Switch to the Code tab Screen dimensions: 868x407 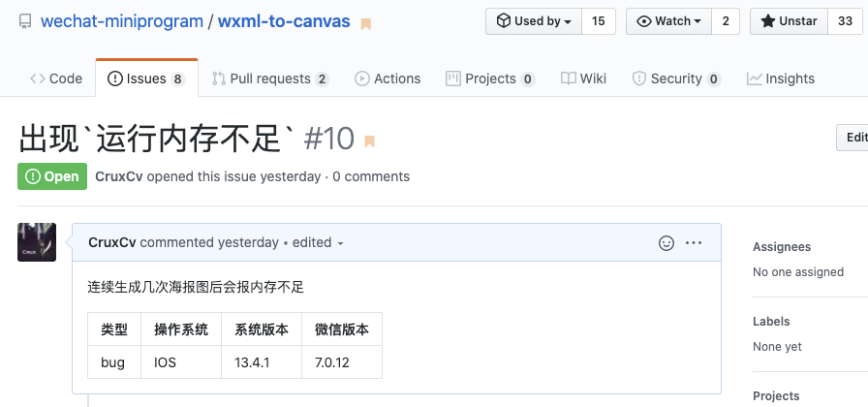pos(56,78)
